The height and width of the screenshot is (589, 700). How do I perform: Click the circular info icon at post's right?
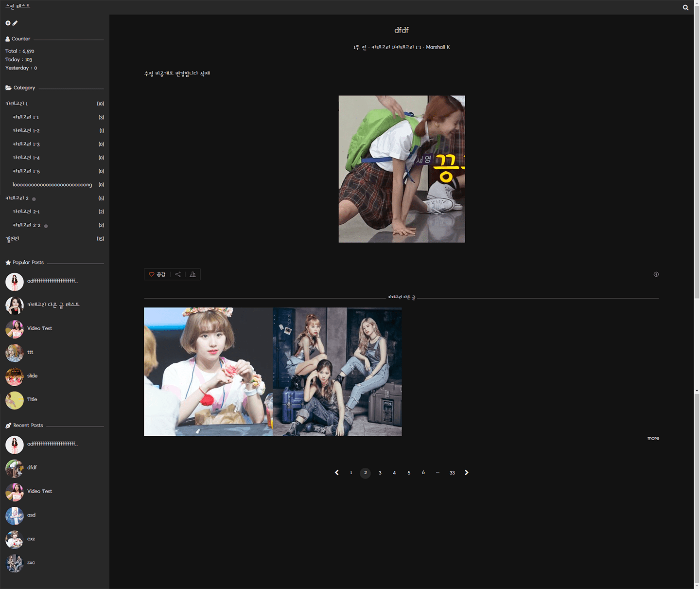pos(656,274)
